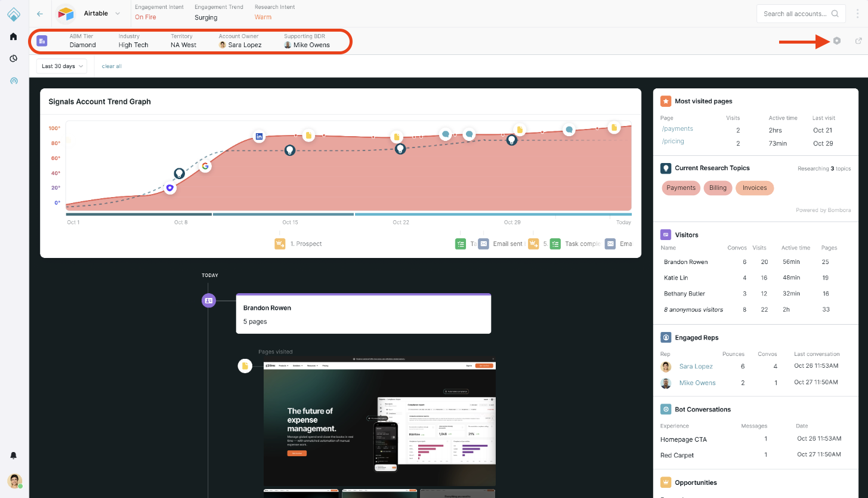Open the three-dot more options menu
Image resolution: width=868 pixels, height=498 pixels.
(857, 13)
